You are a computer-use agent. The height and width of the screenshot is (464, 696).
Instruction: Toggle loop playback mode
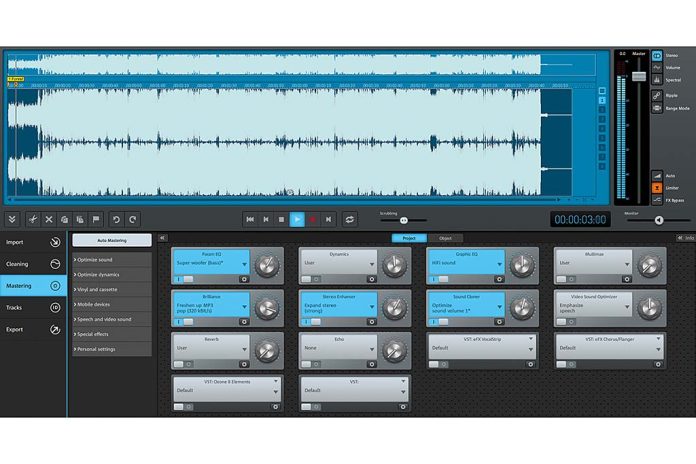click(x=350, y=219)
